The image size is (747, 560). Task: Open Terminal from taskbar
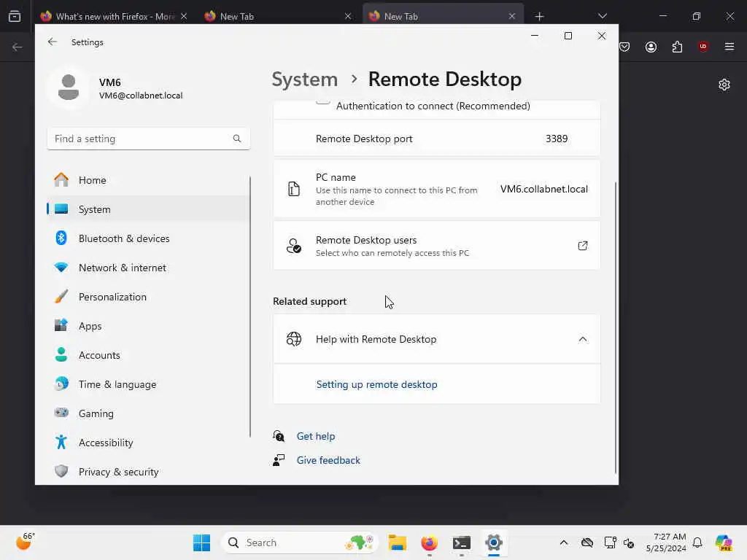click(x=462, y=542)
